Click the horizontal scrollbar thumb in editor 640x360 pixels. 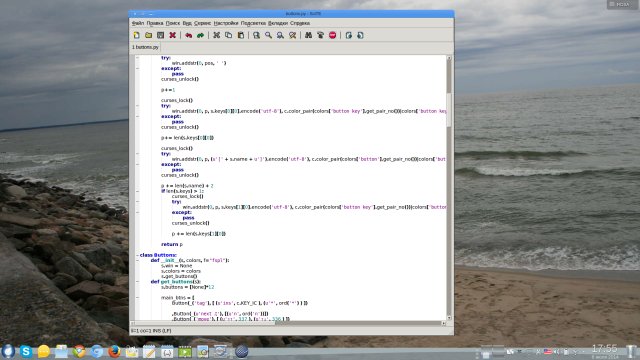coord(206,323)
